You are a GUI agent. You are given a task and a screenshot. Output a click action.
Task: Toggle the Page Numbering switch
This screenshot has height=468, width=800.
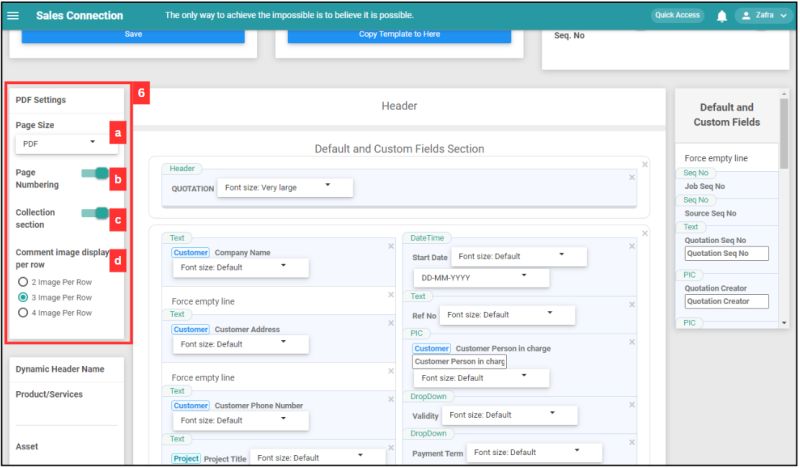click(95, 174)
